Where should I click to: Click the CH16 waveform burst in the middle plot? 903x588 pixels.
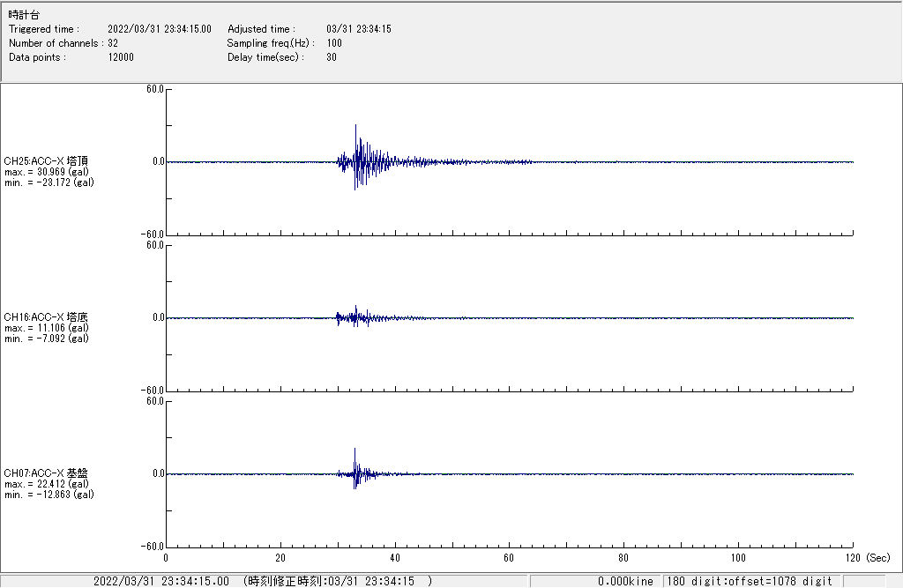(355, 316)
